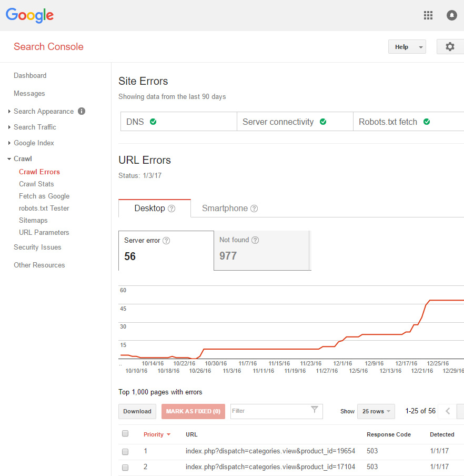Open Crawl Stats in the sidebar

[36, 184]
